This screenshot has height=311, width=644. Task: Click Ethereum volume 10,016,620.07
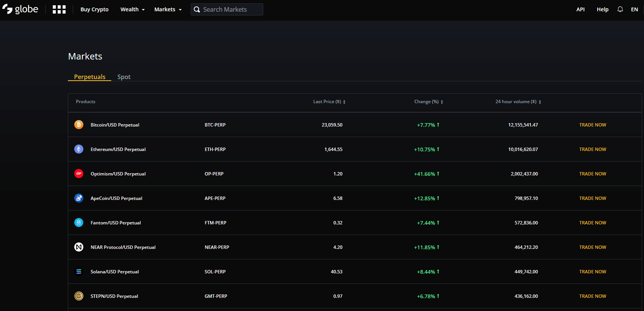(x=523, y=149)
